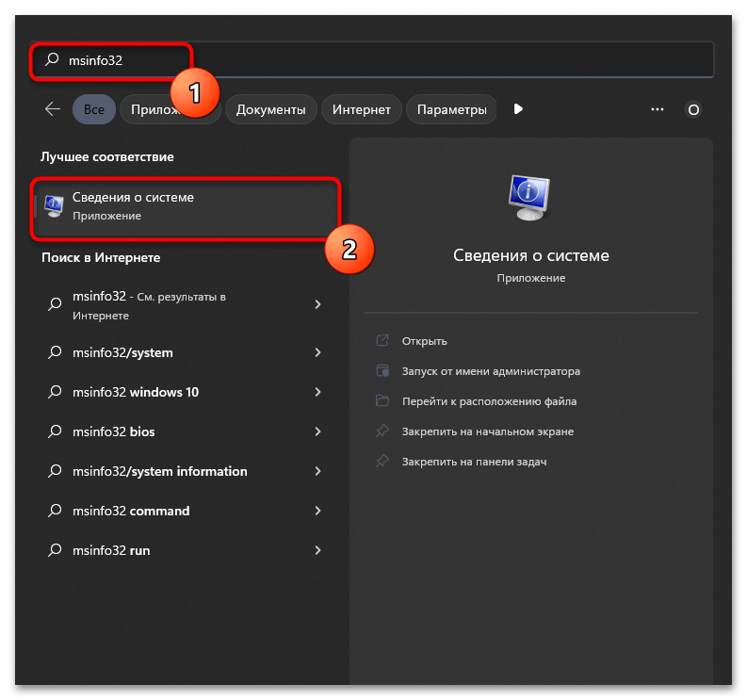Select the msinfo32/system information suggestion
Viewport: 747px width, 700px height.
(x=186, y=471)
